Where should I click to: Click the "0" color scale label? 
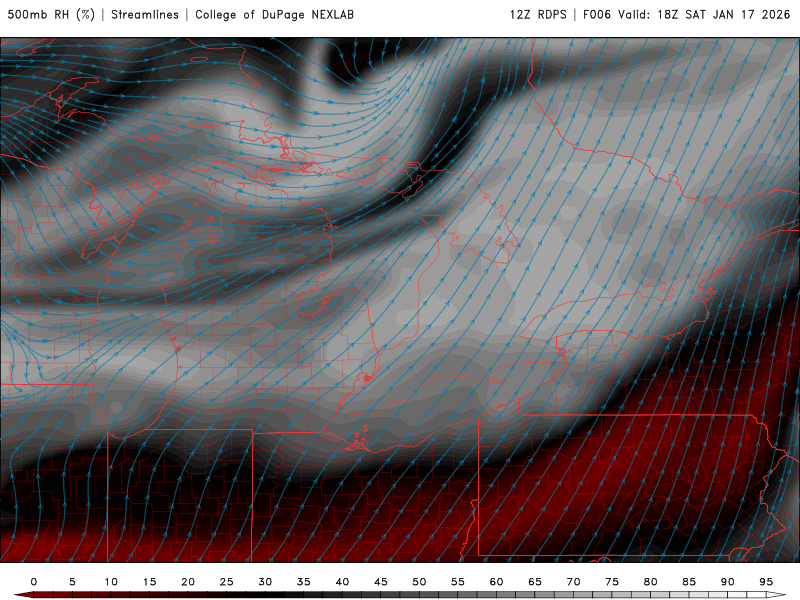pyautogui.click(x=34, y=582)
